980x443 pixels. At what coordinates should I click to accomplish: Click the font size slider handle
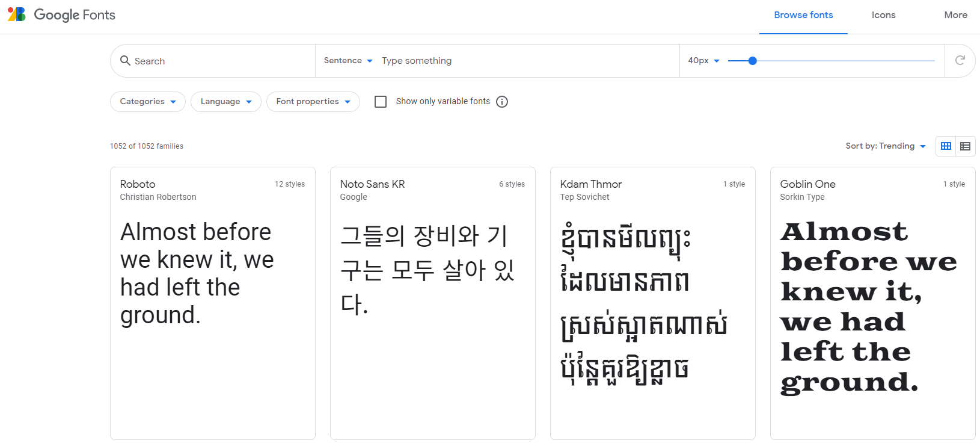(x=752, y=61)
